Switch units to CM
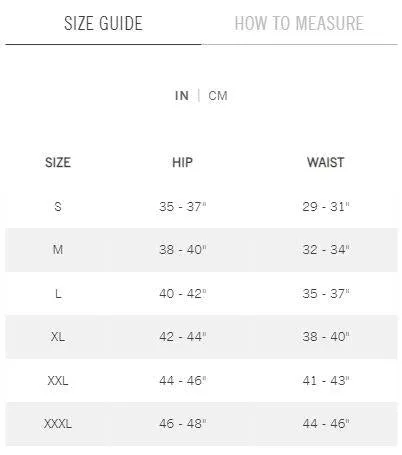This screenshot has width=402, height=455. tap(218, 96)
